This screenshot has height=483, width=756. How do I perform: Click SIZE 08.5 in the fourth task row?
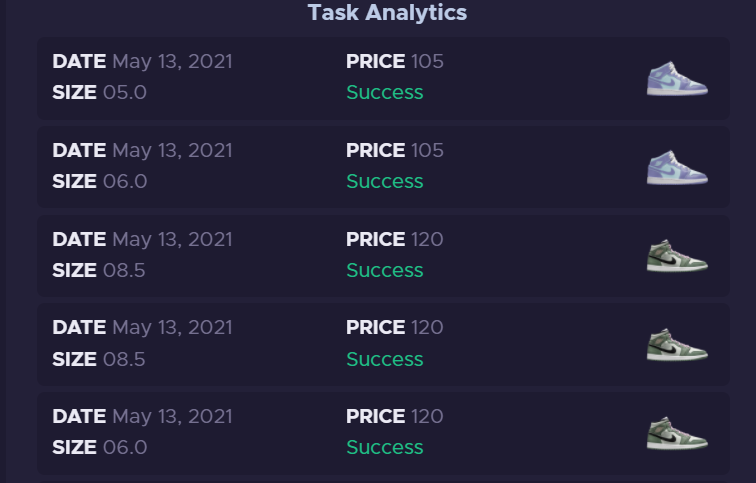pyautogui.click(x=98, y=359)
